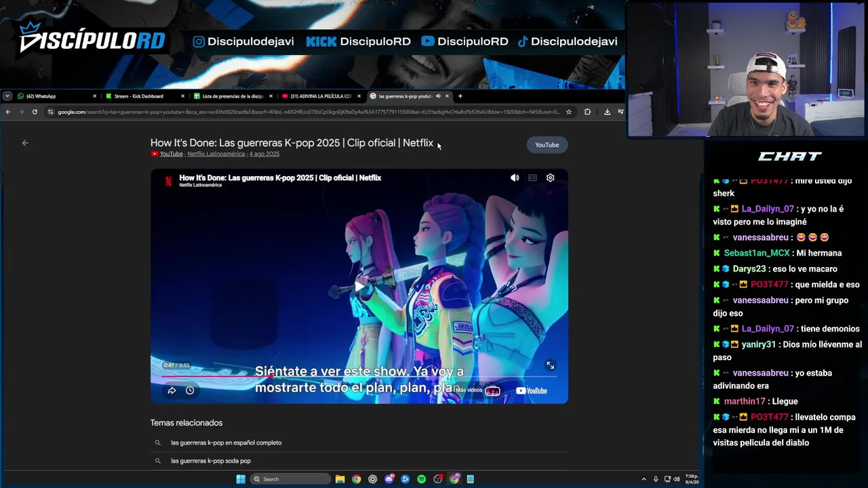Screen dimensions: 868x488
Task: Select chat username Darys23
Action: click(749, 268)
